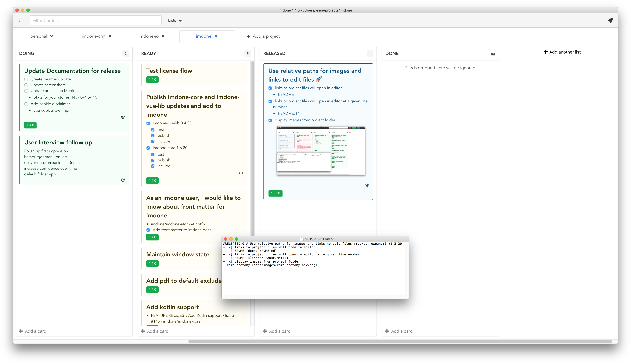Click snowflake icon on Publish imdone-core card
Image resolution: width=631 pixels, height=364 pixels.
[x=241, y=173]
